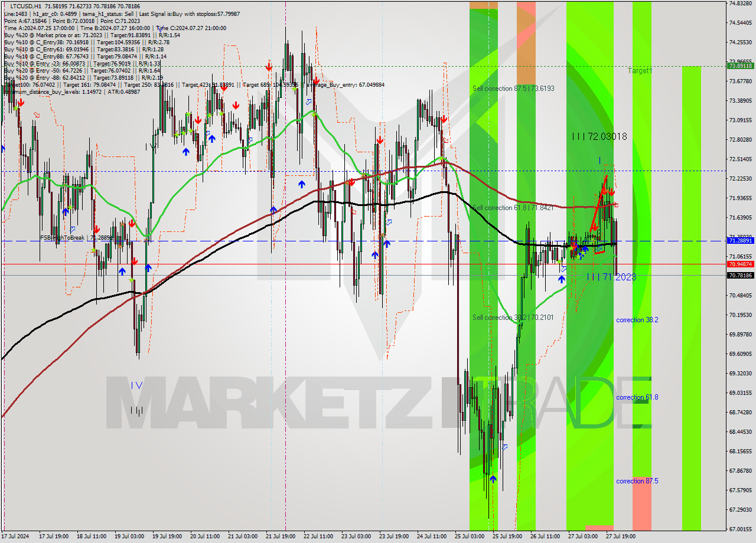Click the 24 Jul 11:00 time label

(432, 537)
